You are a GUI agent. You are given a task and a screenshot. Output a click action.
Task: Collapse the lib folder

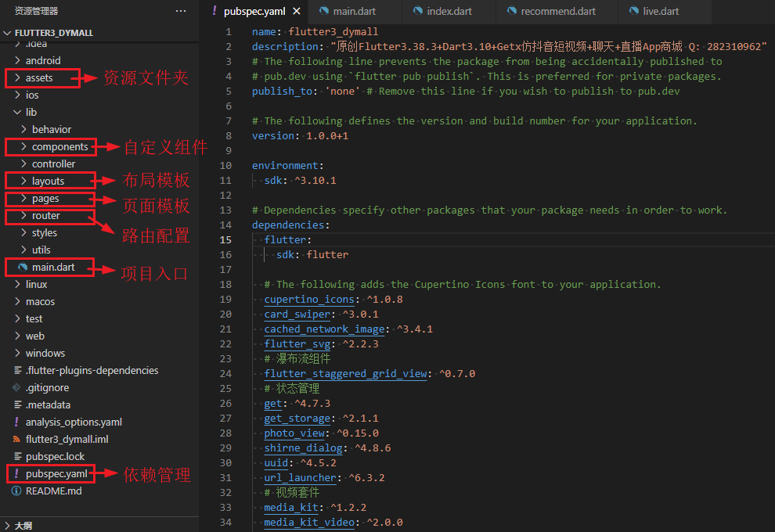click(18, 112)
